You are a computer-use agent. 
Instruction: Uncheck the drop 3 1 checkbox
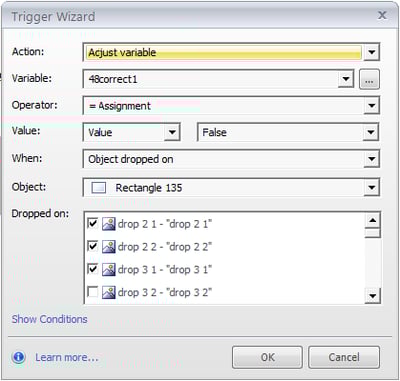tap(92, 269)
